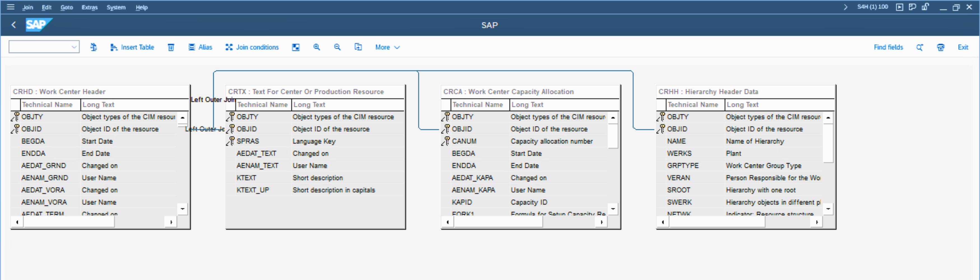This screenshot has width=980, height=280.
Task: Click the SAP back arrow
Action: 14,25
